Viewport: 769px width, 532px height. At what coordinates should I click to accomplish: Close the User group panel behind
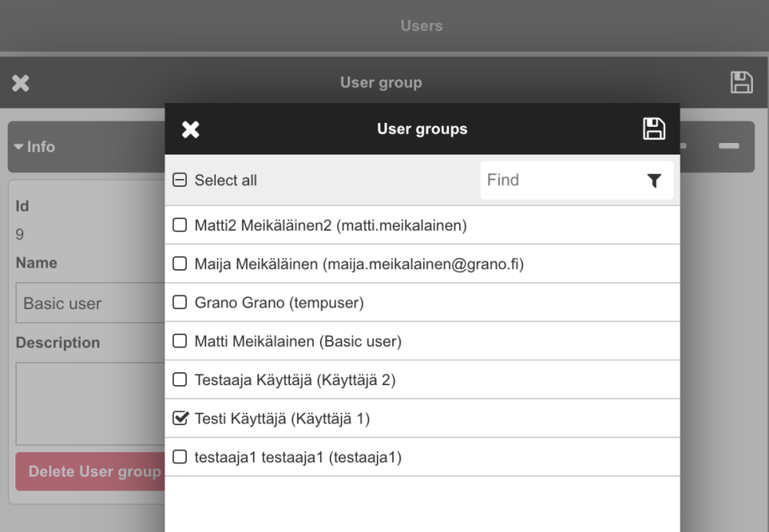pyautogui.click(x=21, y=83)
